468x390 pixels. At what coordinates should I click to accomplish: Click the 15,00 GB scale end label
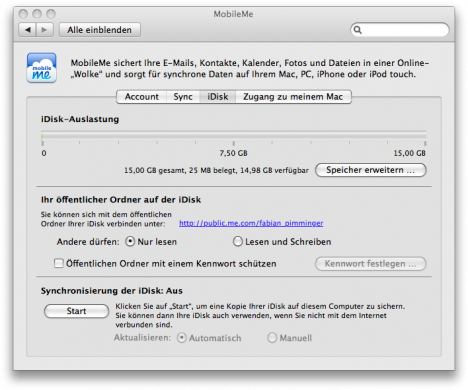409,153
